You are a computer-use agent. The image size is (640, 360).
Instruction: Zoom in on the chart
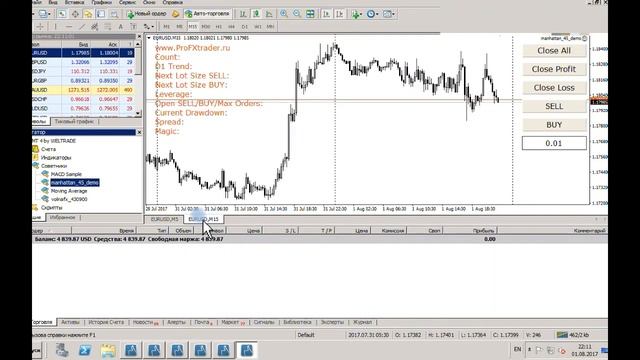point(284,14)
